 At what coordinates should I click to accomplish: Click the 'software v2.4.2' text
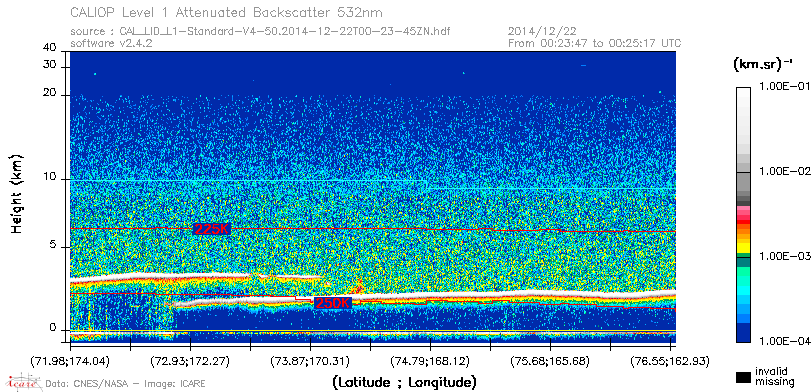[x=111, y=43]
